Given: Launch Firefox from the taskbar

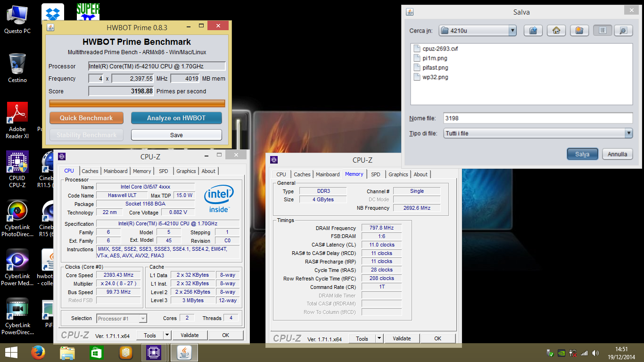Looking at the screenshot, I should pyautogui.click(x=38, y=353).
